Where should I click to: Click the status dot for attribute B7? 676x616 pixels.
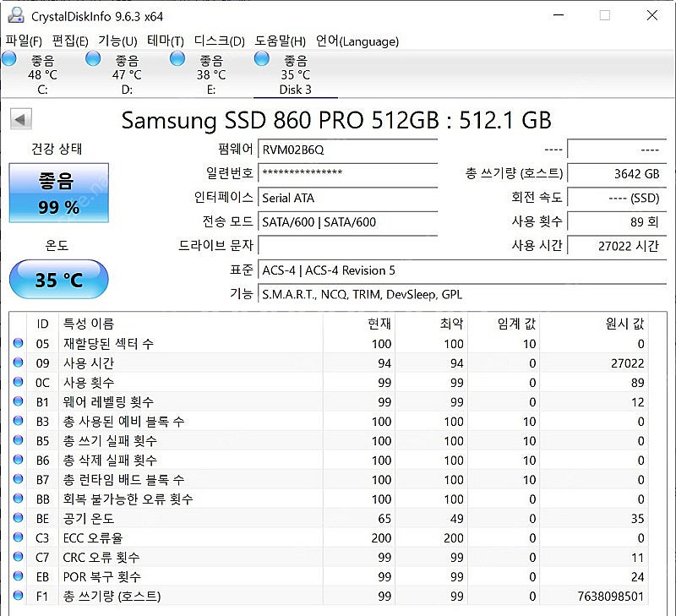(x=18, y=478)
